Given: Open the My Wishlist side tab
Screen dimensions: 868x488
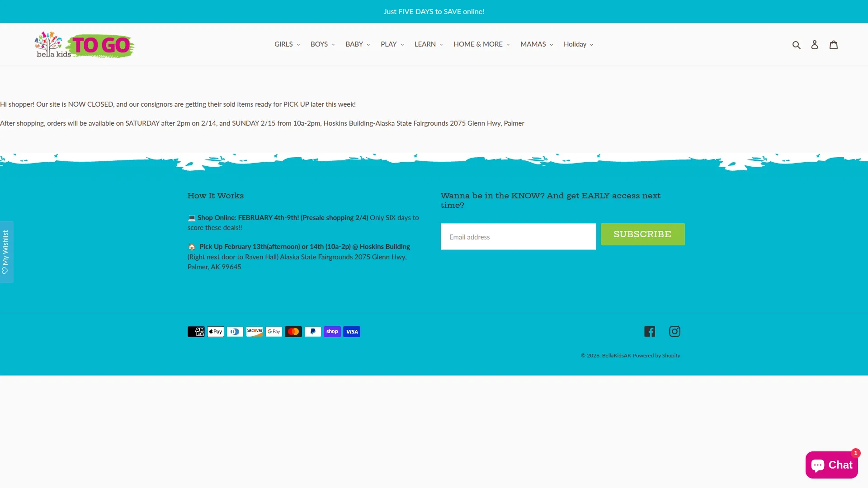Looking at the screenshot, I should click(6, 252).
